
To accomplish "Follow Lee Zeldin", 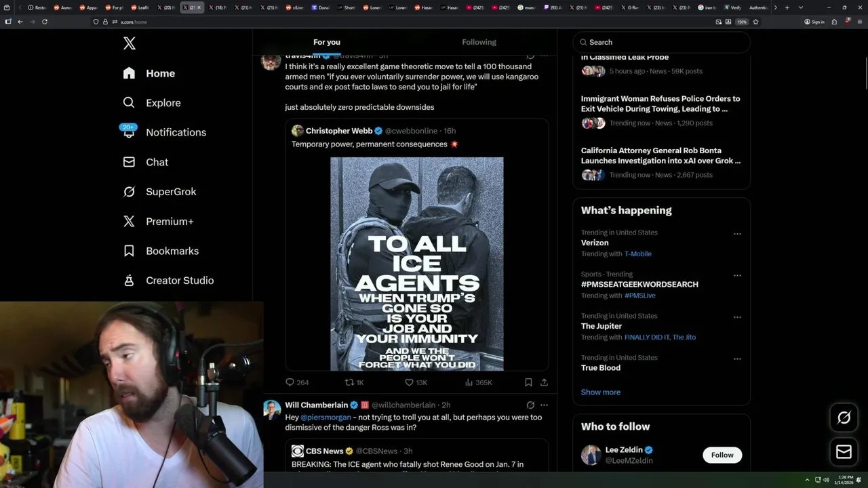I will click(722, 455).
